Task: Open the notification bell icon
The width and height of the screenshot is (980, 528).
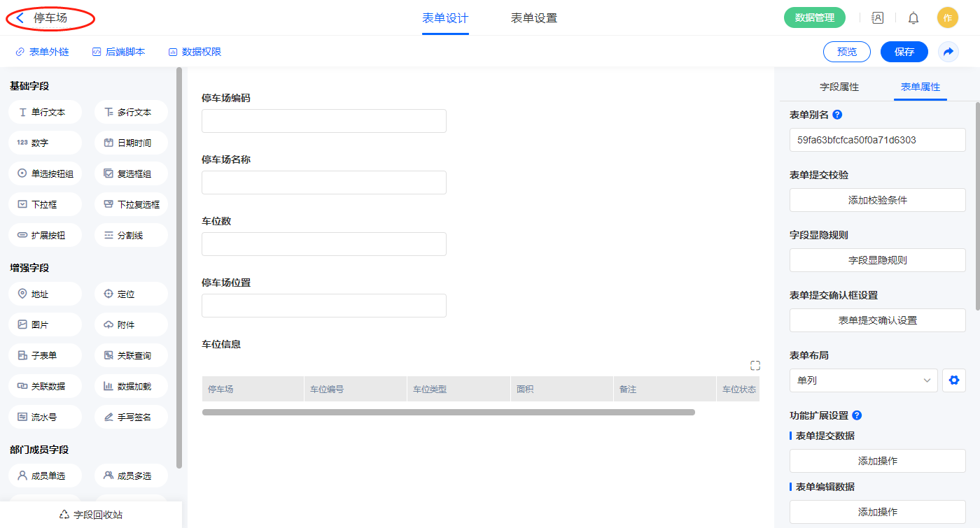Action: (x=913, y=18)
